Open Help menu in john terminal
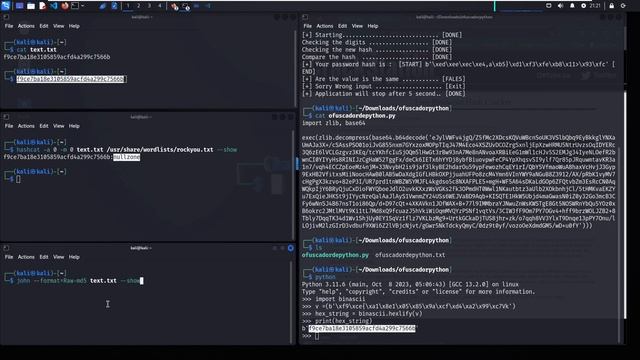Image resolution: width=640 pixels, height=360 pixels. click(74, 257)
